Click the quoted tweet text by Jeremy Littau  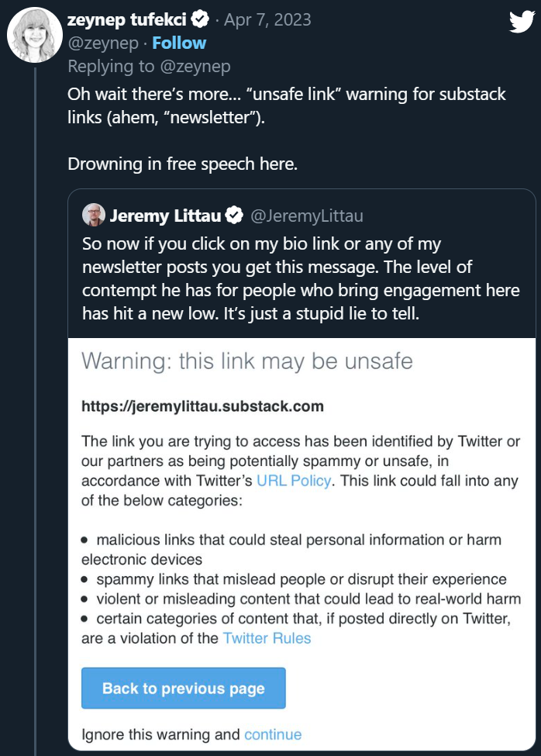point(301,278)
